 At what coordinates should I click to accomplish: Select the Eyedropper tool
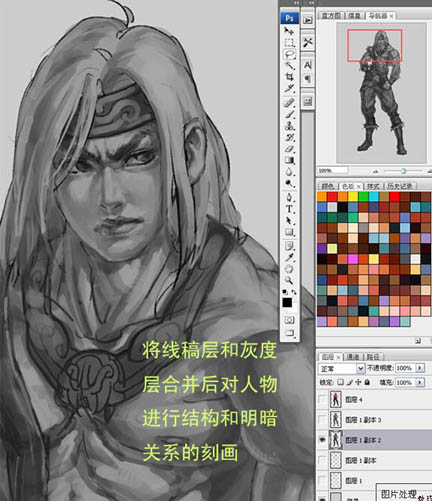point(289,257)
